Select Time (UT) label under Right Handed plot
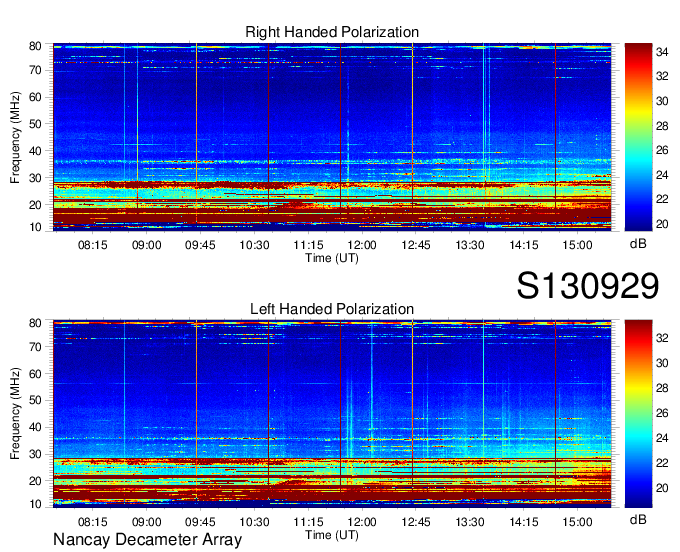The height and width of the screenshot is (552, 680). tap(332, 258)
